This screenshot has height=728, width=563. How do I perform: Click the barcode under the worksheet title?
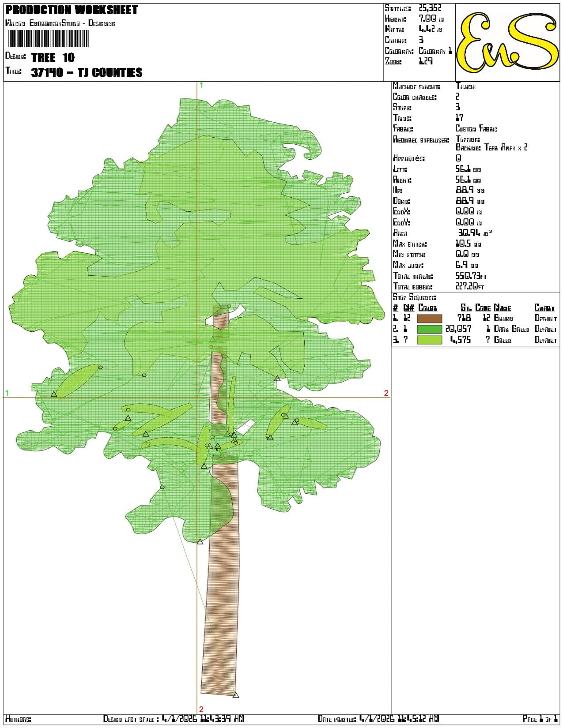[x=48, y=38]
